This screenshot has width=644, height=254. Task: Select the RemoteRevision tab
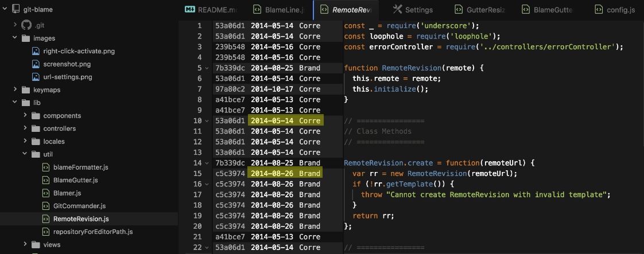(346, 9)
